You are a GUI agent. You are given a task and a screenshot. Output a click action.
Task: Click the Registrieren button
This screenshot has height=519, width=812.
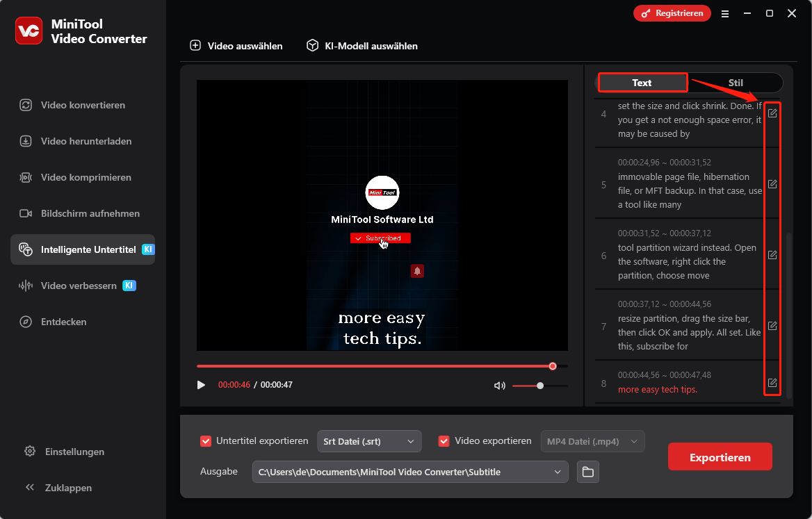coord(672,13)
